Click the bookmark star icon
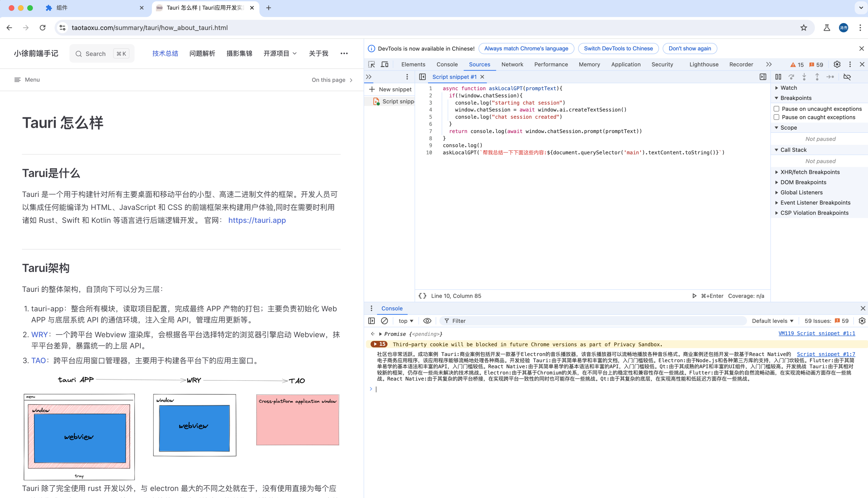 [804, 28]
